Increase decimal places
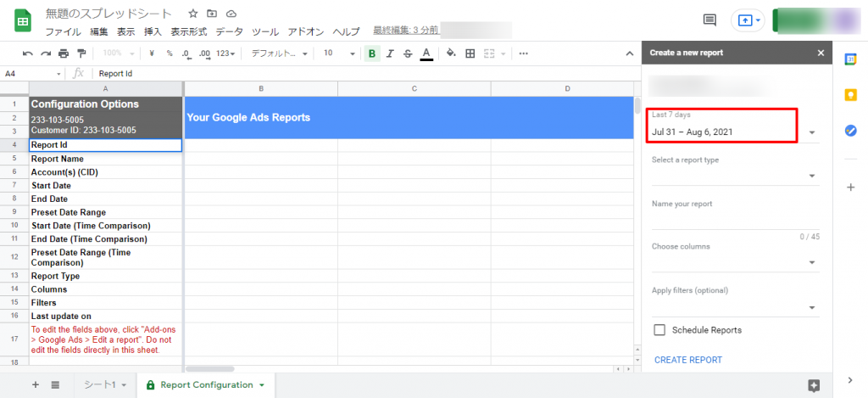868x398 pixels. point(204,53)
